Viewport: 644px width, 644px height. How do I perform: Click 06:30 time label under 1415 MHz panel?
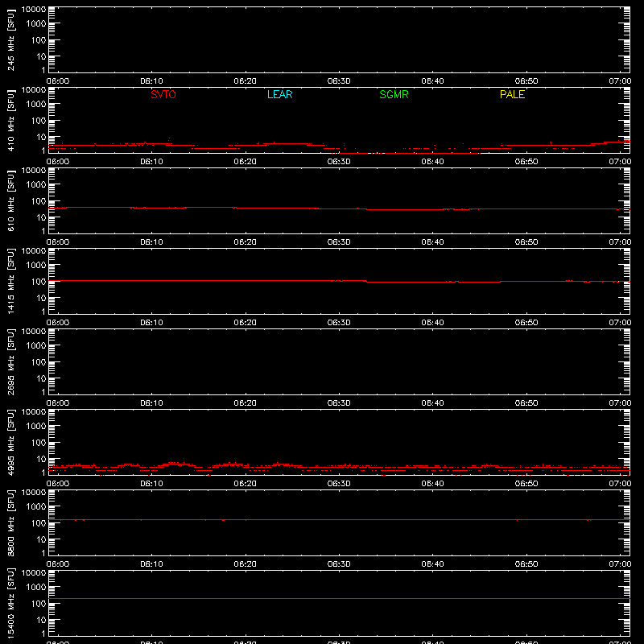click(x=339, y=323)
